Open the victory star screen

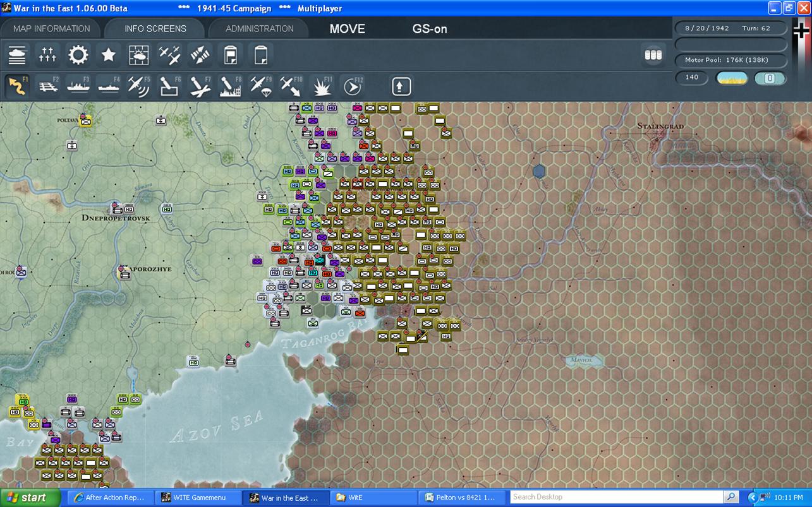click(108, 55)
